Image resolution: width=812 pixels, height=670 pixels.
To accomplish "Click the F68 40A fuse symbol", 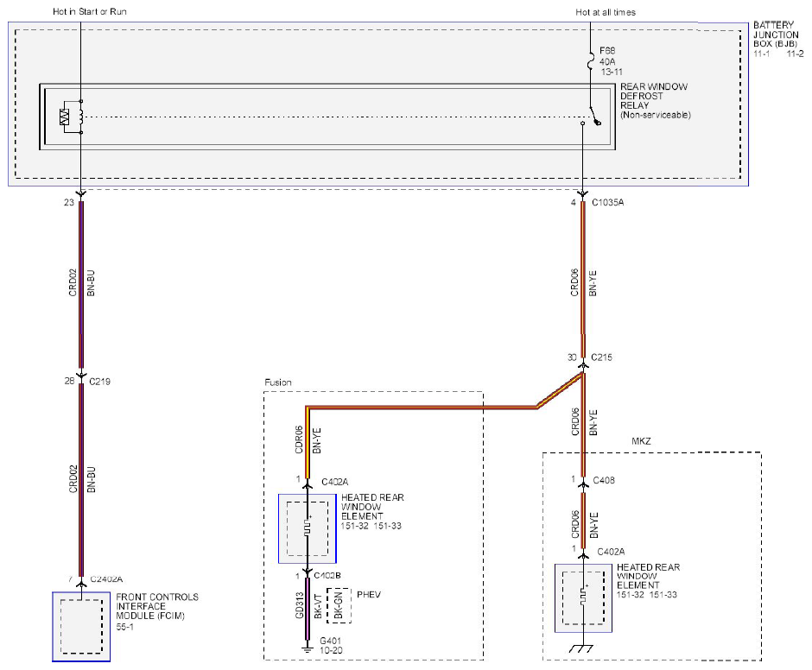I will coord(590,60).
